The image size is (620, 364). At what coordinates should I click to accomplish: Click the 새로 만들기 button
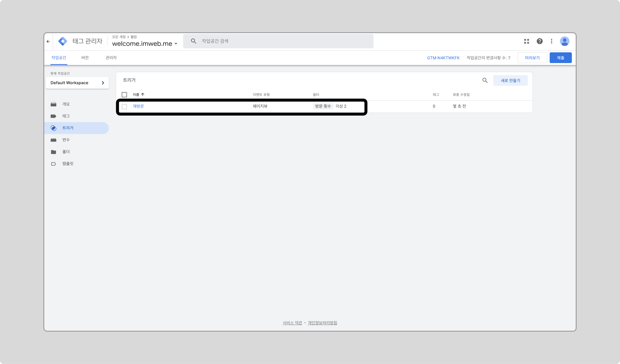pos(510,80)
